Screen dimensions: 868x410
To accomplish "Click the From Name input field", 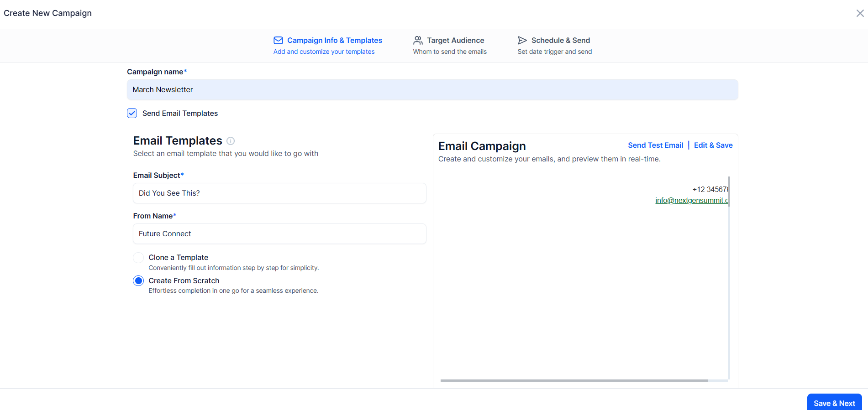I will coord(279,234).
